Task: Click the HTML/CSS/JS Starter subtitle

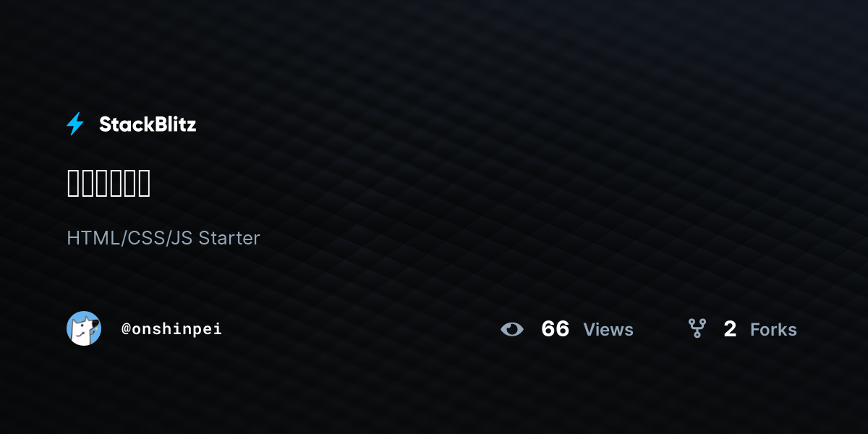Action: pos(163,238)
